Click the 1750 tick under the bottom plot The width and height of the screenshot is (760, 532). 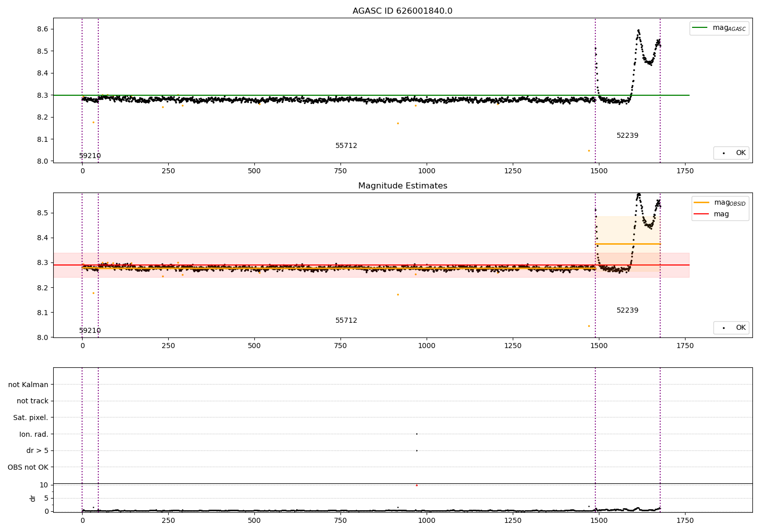coord(685,521)
